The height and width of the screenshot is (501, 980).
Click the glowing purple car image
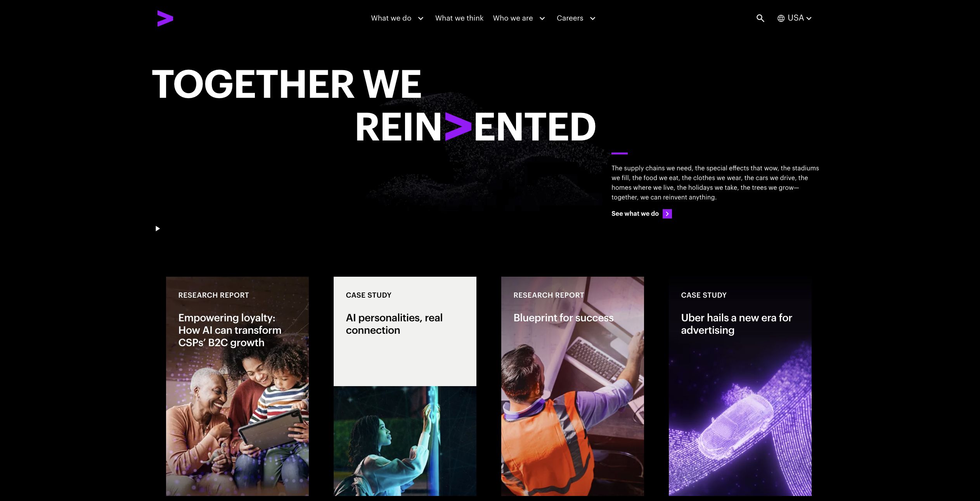coord(740,419)
